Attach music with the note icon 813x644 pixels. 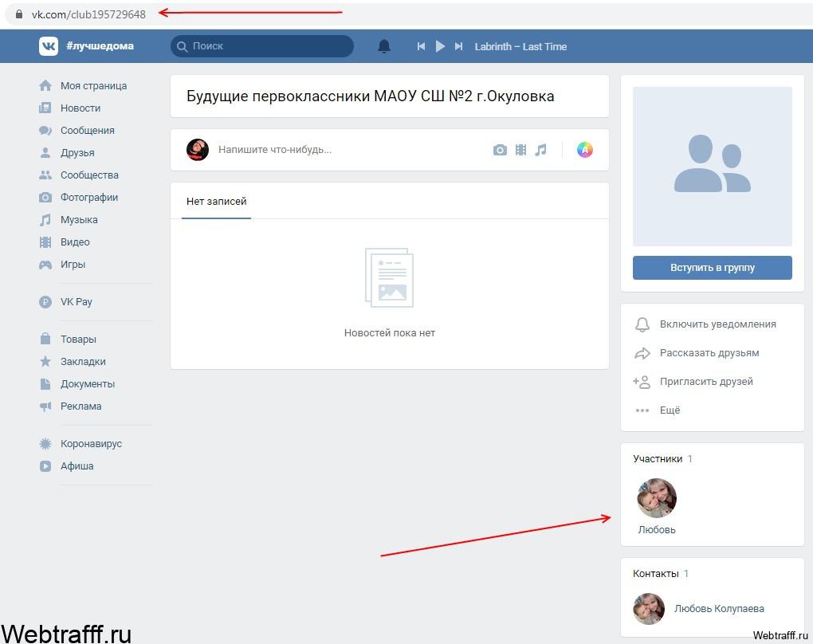pos(540,150)
